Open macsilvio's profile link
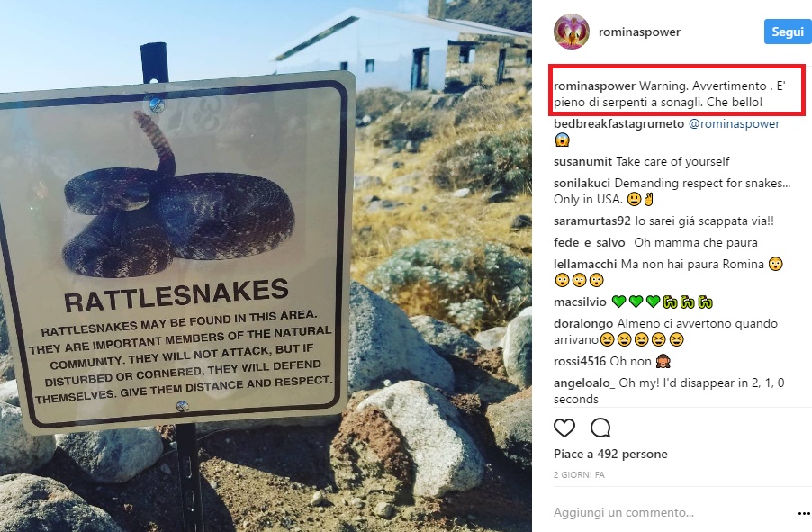This screenshot has width=812, height=532. coord(580,302)
